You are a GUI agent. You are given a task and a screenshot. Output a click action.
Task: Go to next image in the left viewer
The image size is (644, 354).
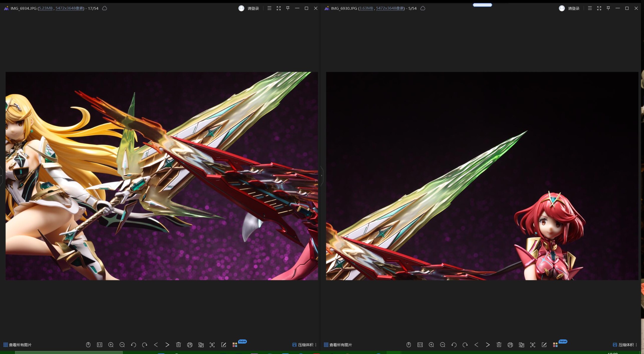(167, 345)
